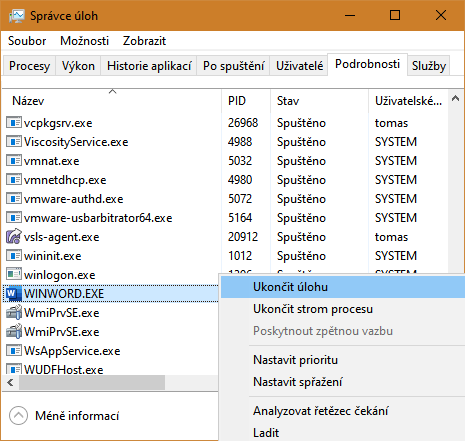Close the Správce úloh window
Screen dimensions: 465x441
441,15
